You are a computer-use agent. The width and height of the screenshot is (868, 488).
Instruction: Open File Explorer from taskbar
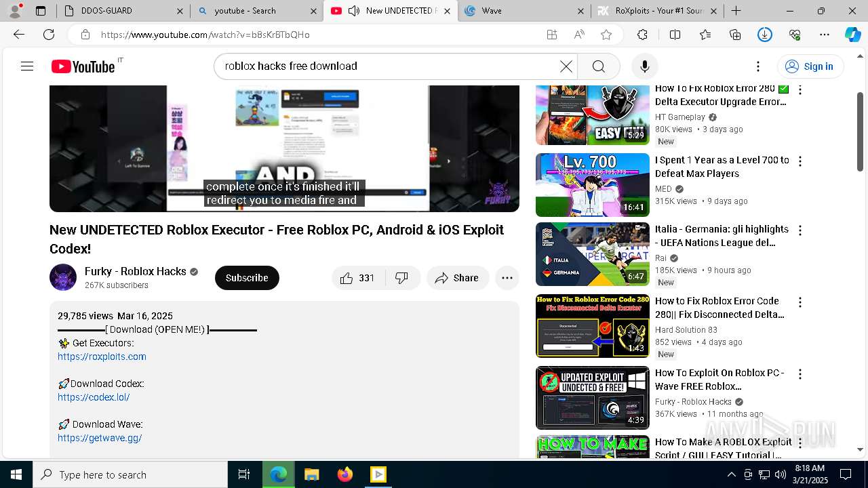pos(311,474)
